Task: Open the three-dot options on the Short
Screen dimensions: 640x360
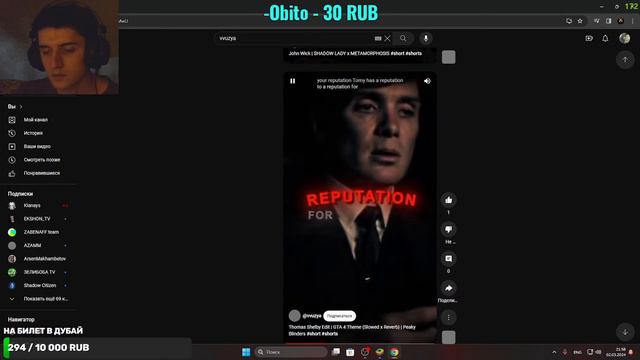Action: coord(449,318)
